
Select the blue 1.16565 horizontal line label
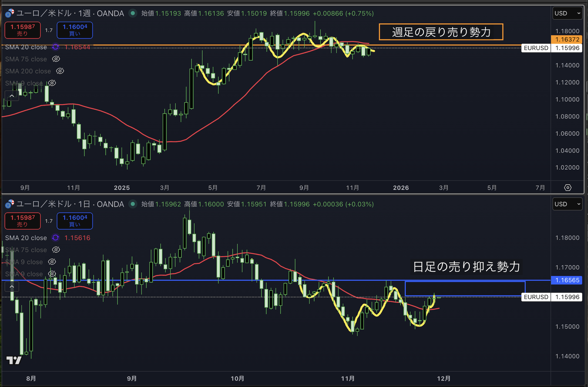point(567,280)
